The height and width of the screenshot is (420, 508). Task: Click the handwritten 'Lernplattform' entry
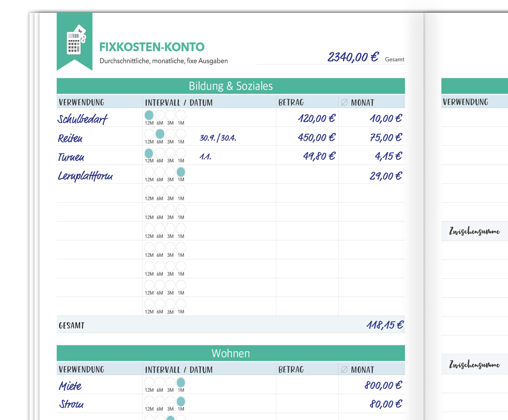point(85,176)
